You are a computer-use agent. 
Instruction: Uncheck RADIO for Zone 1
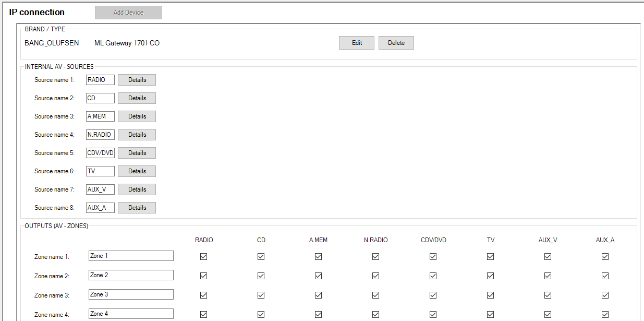[204, 256]
